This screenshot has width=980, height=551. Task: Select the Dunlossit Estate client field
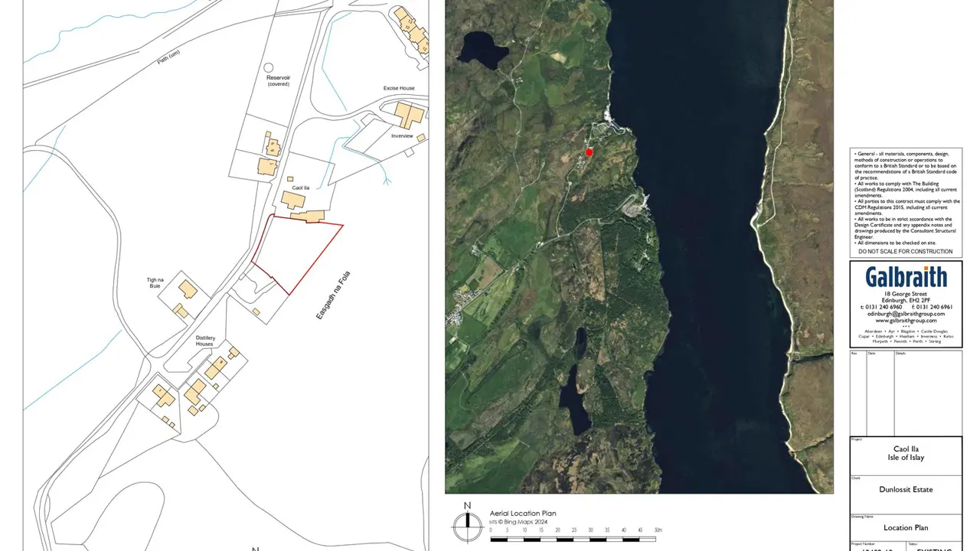pos(906,490)
